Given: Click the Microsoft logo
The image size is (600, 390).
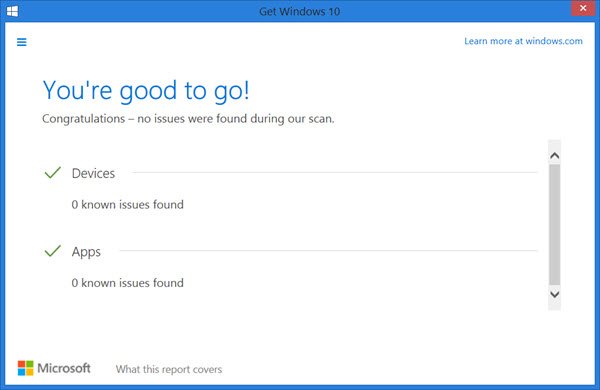Looking at the screenshot, I should (x=54, y=368).
